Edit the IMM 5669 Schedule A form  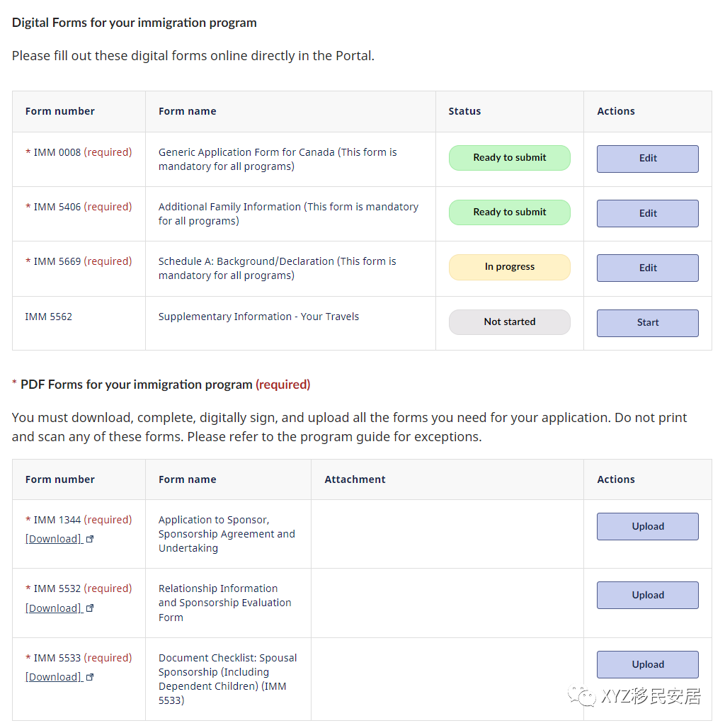[647, 268]
